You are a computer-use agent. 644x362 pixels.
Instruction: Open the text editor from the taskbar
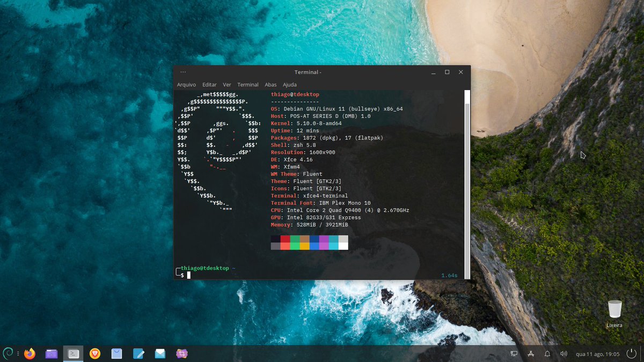[x=138, y=353]
